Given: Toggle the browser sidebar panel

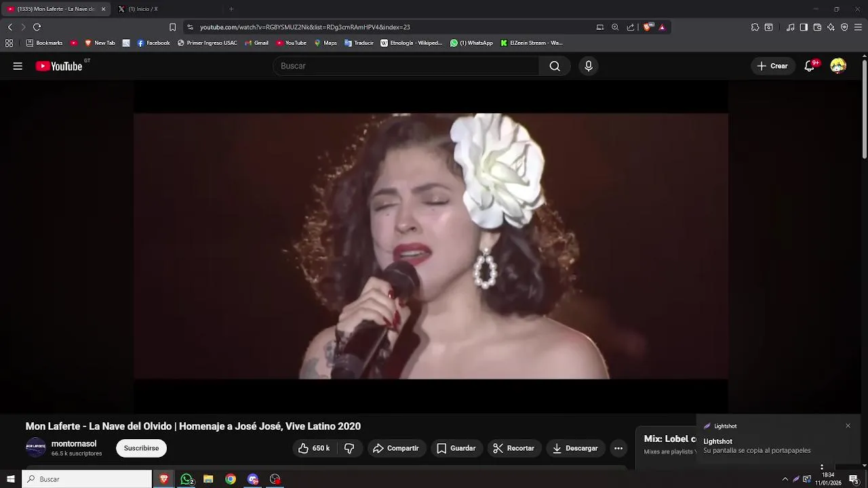Looking at the screenshot, I should click(x=804, y=27).
